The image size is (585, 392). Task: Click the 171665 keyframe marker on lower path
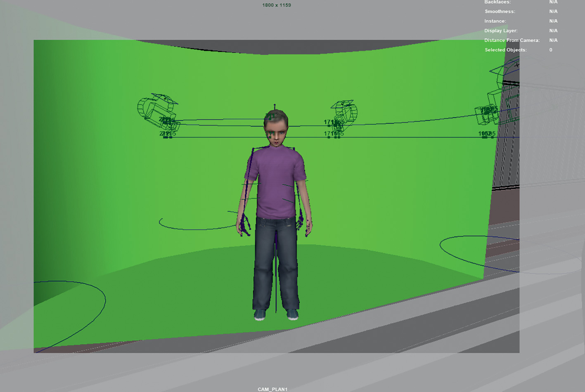pyautogui.click(x=334, y=134)
